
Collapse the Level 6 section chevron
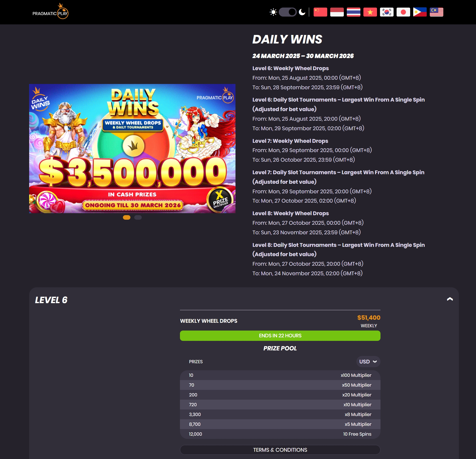[450, 299]
